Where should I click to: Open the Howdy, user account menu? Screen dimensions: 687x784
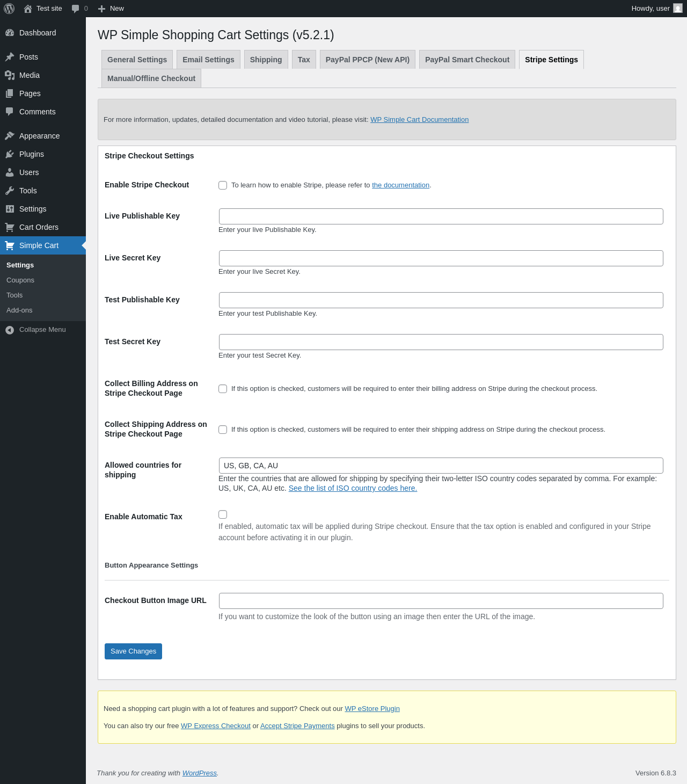click(x=656, y=9)
